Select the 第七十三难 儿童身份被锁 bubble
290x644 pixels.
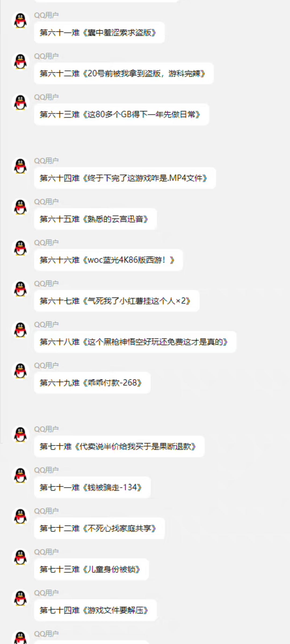[x=91, y=569]
